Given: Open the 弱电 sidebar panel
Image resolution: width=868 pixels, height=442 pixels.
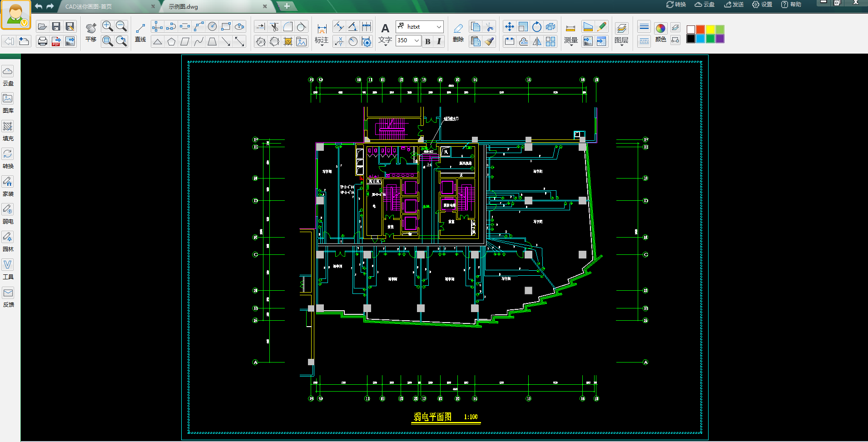Looking at the screenshot, I should coord(8,214).
